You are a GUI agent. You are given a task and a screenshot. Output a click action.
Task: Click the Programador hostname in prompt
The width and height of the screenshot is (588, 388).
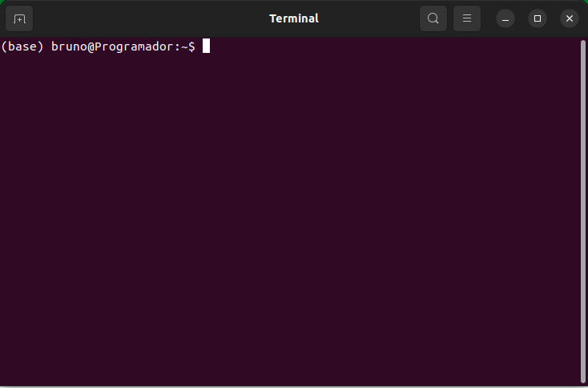(x=134, y=46)
